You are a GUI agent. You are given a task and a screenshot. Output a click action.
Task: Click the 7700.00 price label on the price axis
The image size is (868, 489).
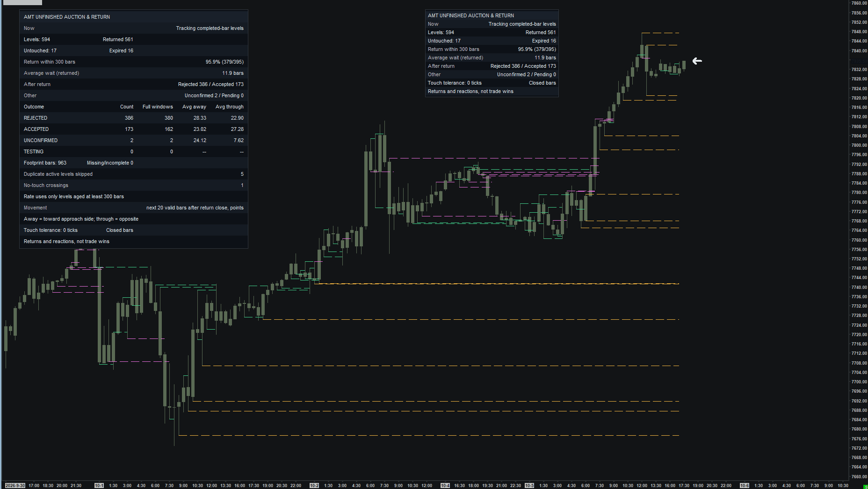click(859, 381)
